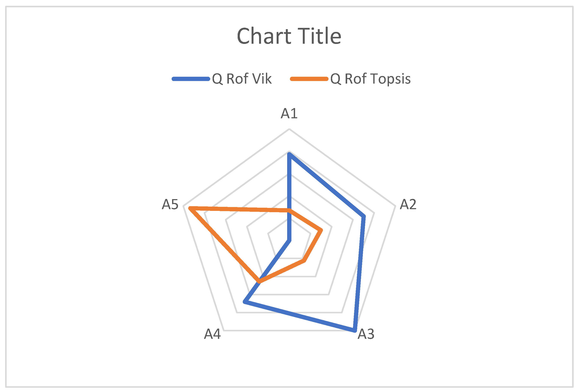This screenshot has height=392, width=579.
Task: Click the A1 axis label
Action: click(289, 113)
